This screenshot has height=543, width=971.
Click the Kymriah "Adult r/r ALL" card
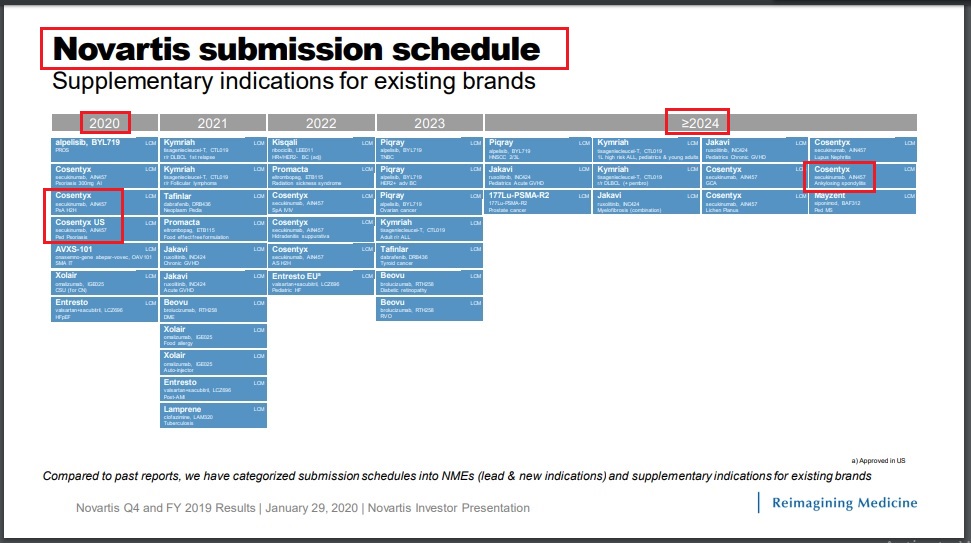click(x=430, y=229)
